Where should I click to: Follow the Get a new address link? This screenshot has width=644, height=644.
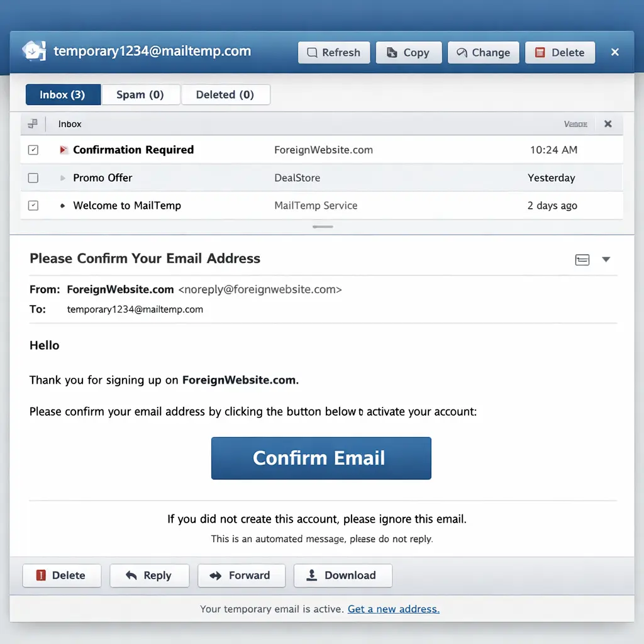point(393,609)
